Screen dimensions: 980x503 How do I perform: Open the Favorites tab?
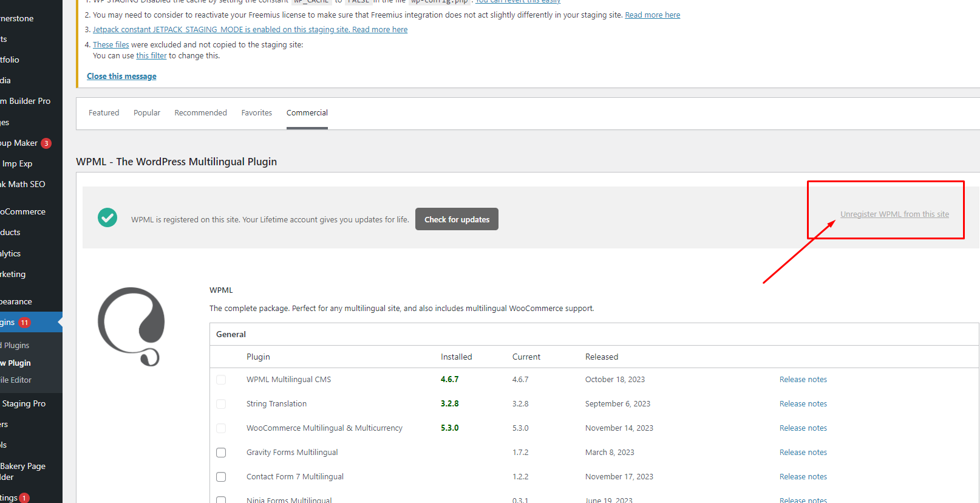(257, 113)
